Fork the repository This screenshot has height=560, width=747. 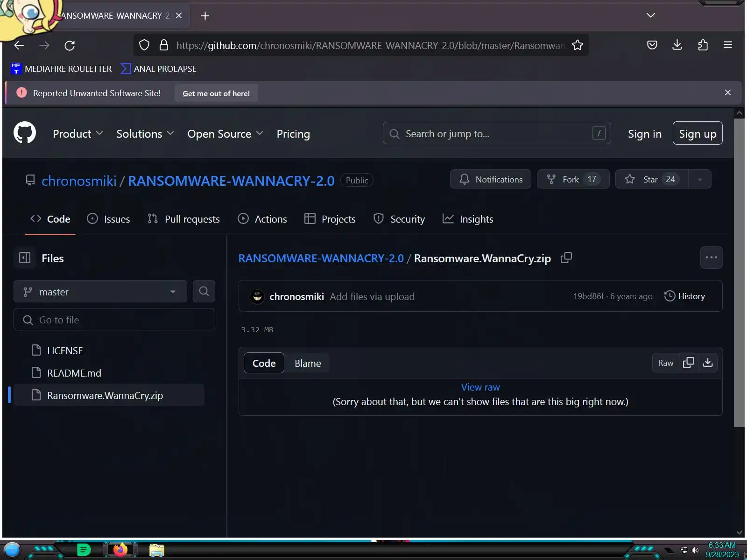coord(573,179)
